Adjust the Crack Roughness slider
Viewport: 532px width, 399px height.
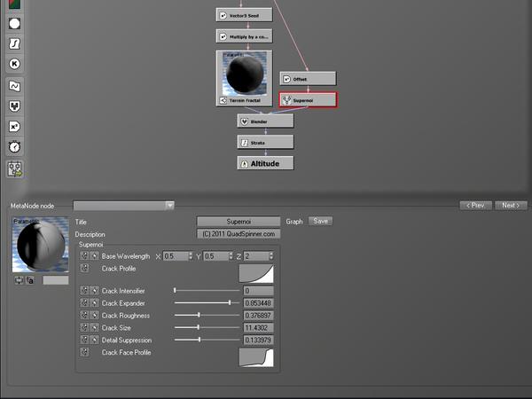coord(207,315)
